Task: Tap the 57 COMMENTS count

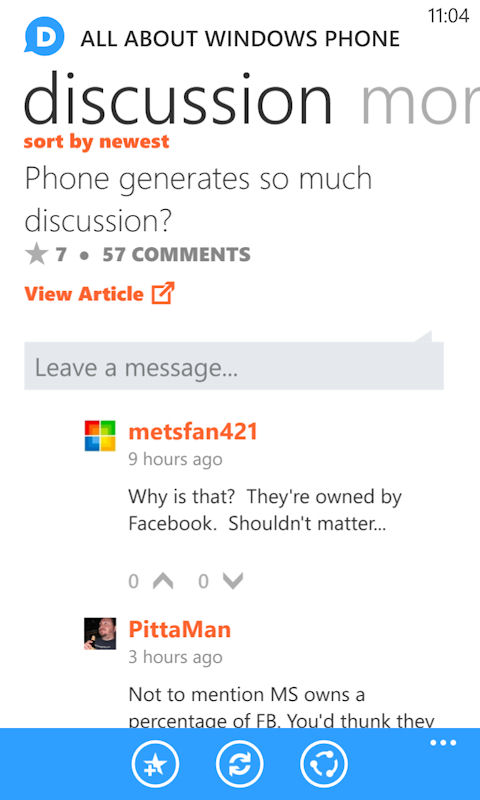Action: pyautogui.click(x=176, y=254)
